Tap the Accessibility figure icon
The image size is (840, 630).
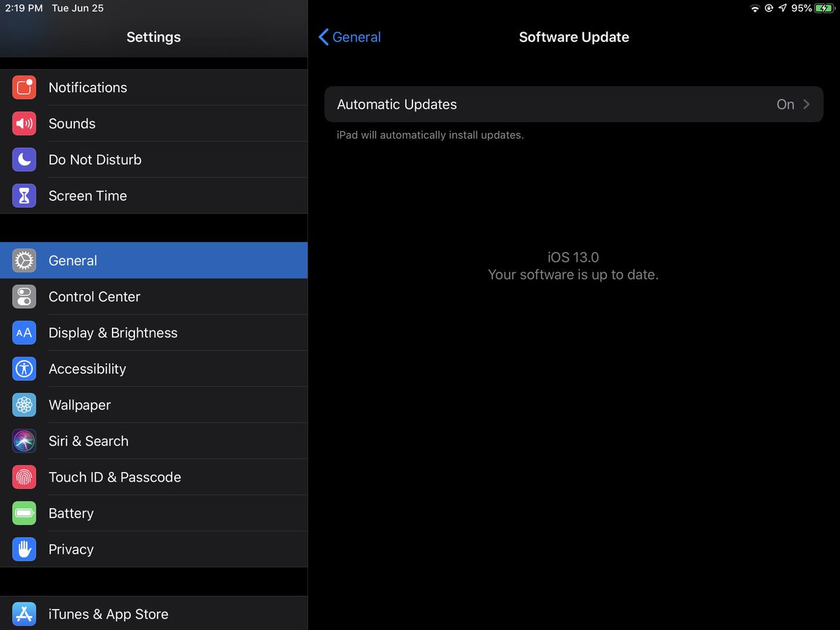pos(24,369)
